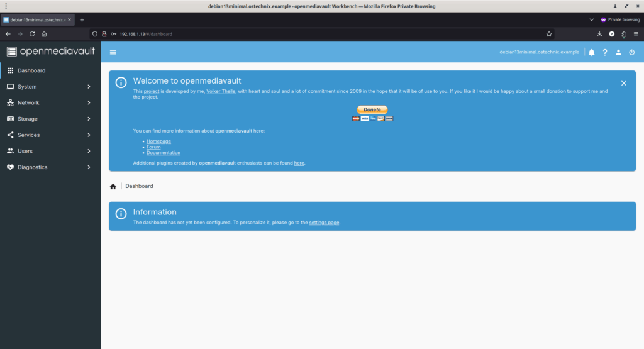Screen dimensions: 644x349
Task: Click the info icon in Welcome banner
Action: pyautogui.click(x=121, y=82)
